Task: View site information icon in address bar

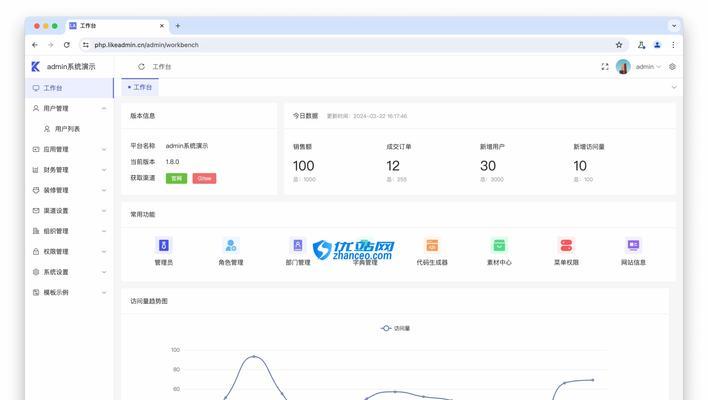Action: 86,45
